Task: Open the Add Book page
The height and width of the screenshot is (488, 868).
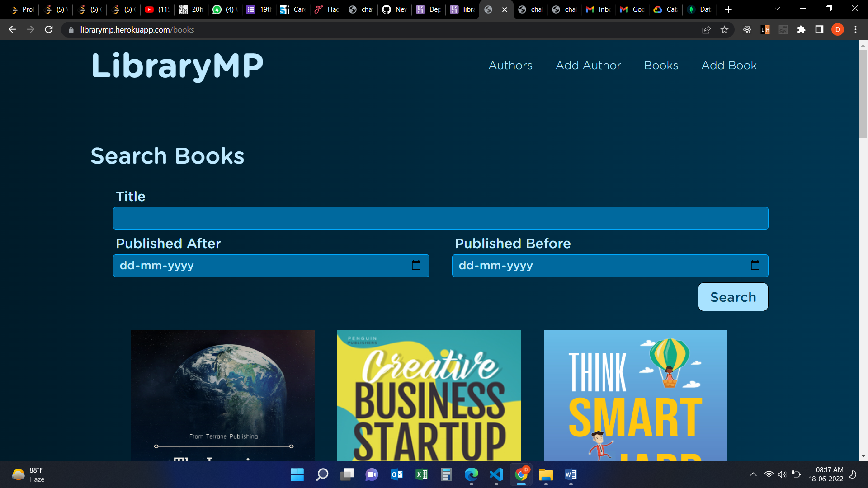Action: tap(729, 66)
